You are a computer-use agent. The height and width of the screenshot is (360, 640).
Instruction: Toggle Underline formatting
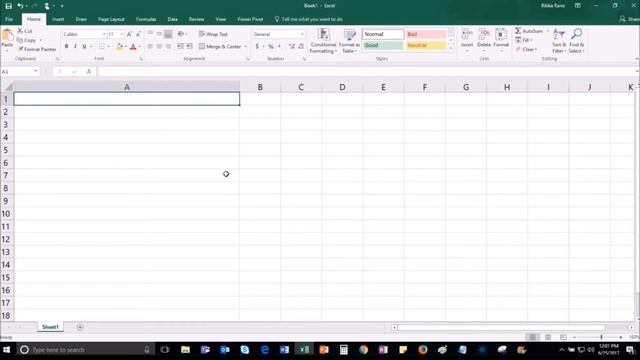point(84,47)
